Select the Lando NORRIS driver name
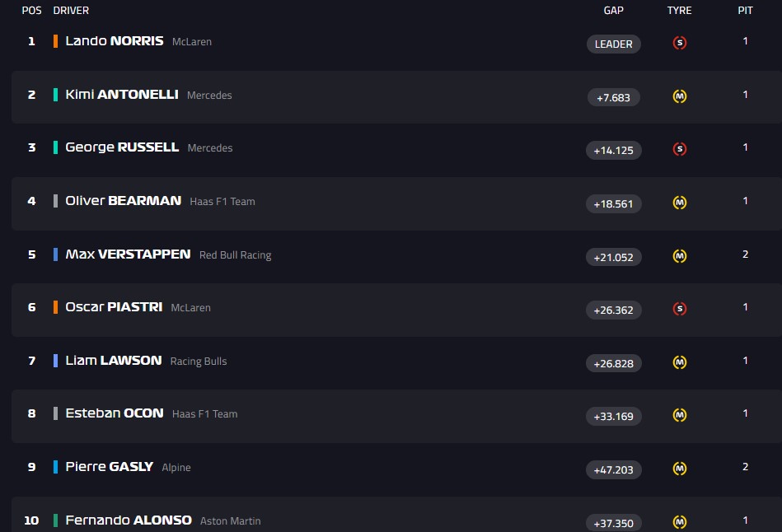Viewport: 782px width, 532px height. tap(115, 40)
